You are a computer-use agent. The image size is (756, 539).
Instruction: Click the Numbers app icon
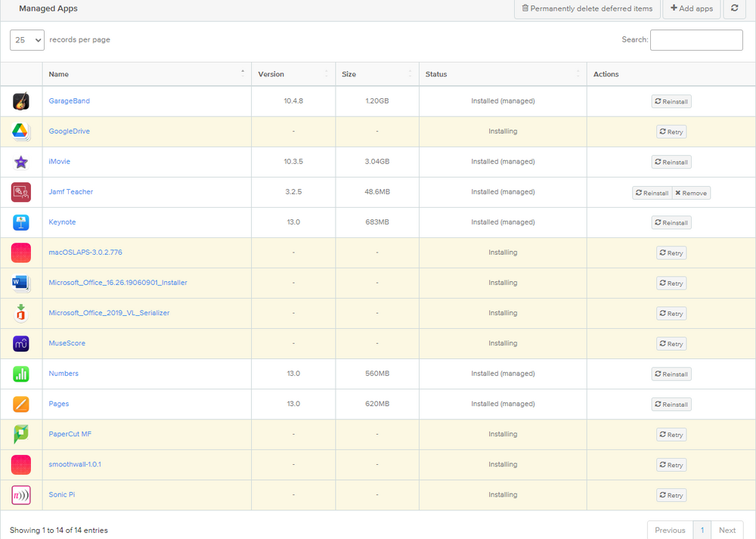[20, 373]
